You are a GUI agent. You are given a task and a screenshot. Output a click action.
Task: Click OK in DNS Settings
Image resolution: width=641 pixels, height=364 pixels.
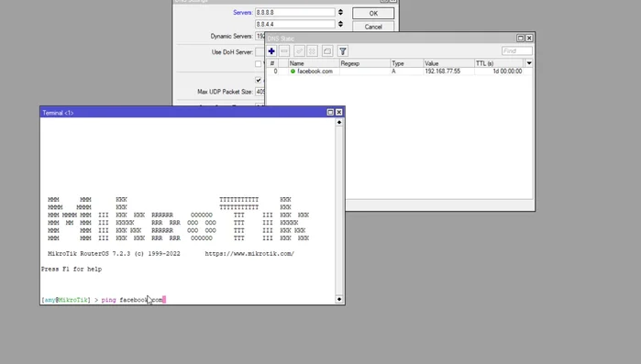[373, 14]
